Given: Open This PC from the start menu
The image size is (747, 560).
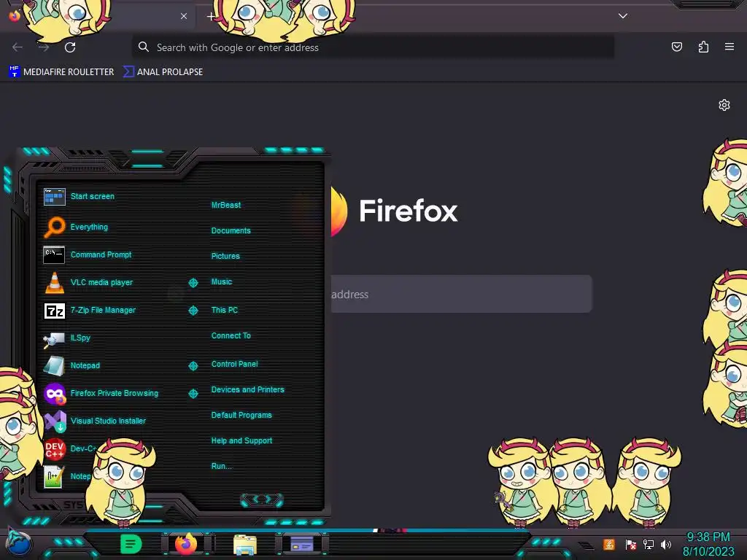Looking at the screenshot, I should click(225, 310).
